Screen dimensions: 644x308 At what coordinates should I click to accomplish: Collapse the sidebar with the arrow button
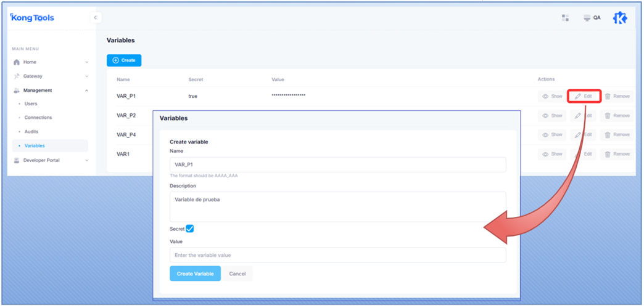click(96, 18)
